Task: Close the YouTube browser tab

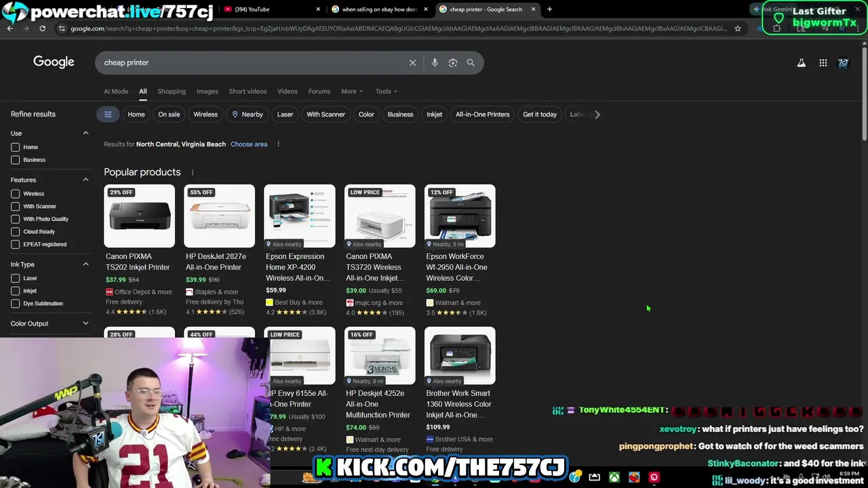Action: pos(318,9)
